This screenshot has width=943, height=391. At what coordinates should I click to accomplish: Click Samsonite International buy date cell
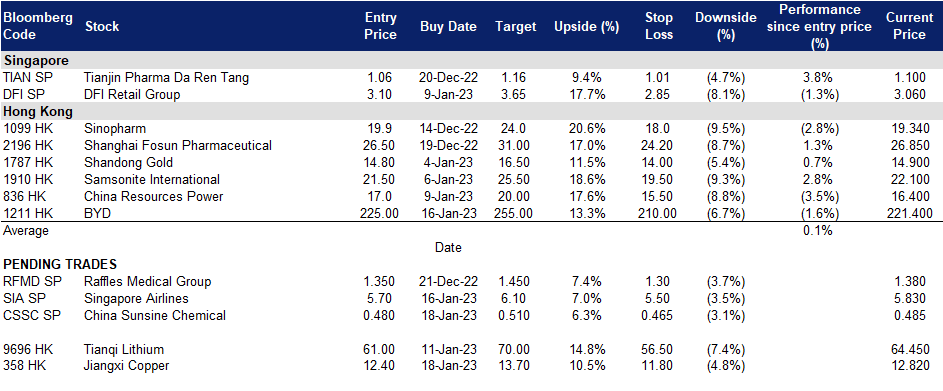coord(448,179)
